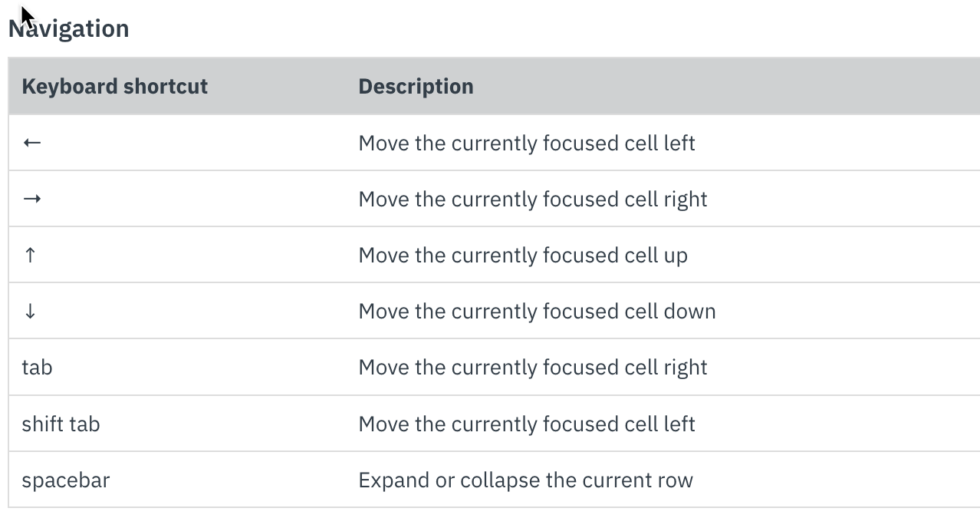Screen dimensions: 980x528
Task: Click the description beside the tab shortcut
Action: point(533,368)
